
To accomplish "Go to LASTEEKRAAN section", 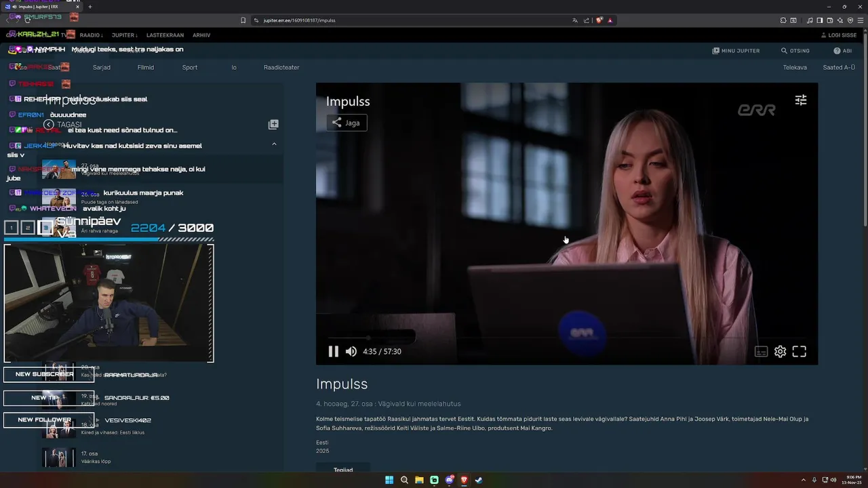I will [165, 35].
